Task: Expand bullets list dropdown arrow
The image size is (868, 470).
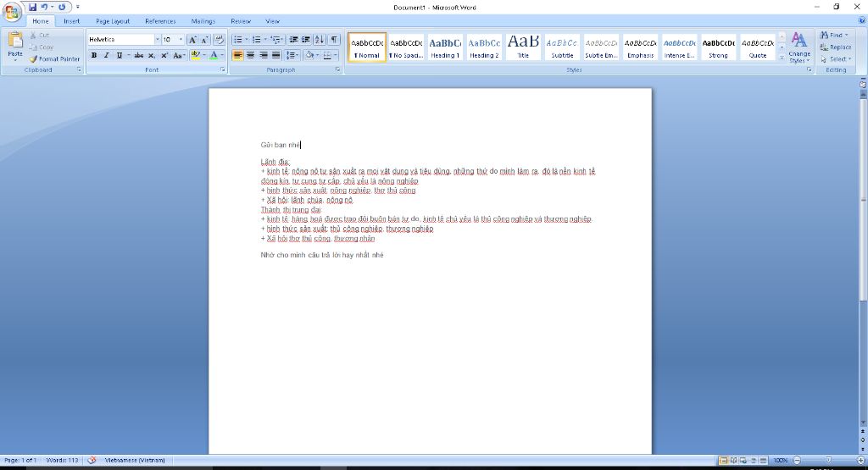Action: 247,40
